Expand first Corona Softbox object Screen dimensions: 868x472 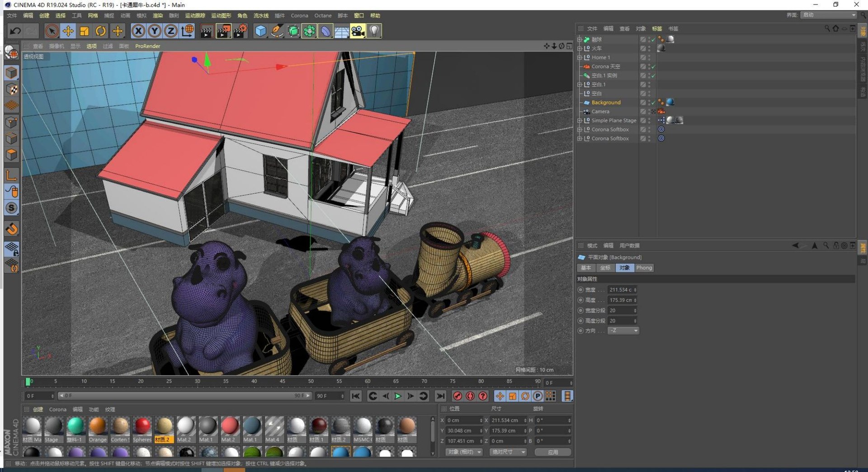point(580,130)
